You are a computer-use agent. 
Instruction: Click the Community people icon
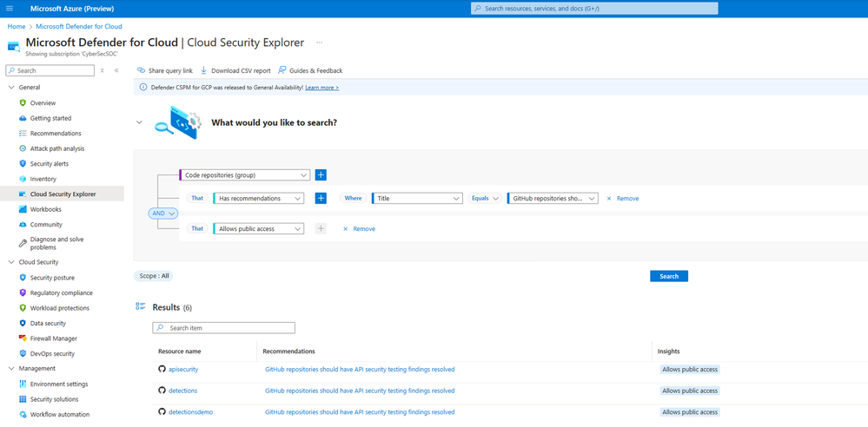23,225
